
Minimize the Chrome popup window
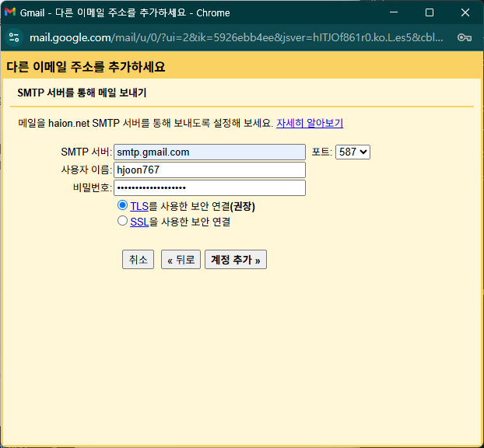coord(394,12)
